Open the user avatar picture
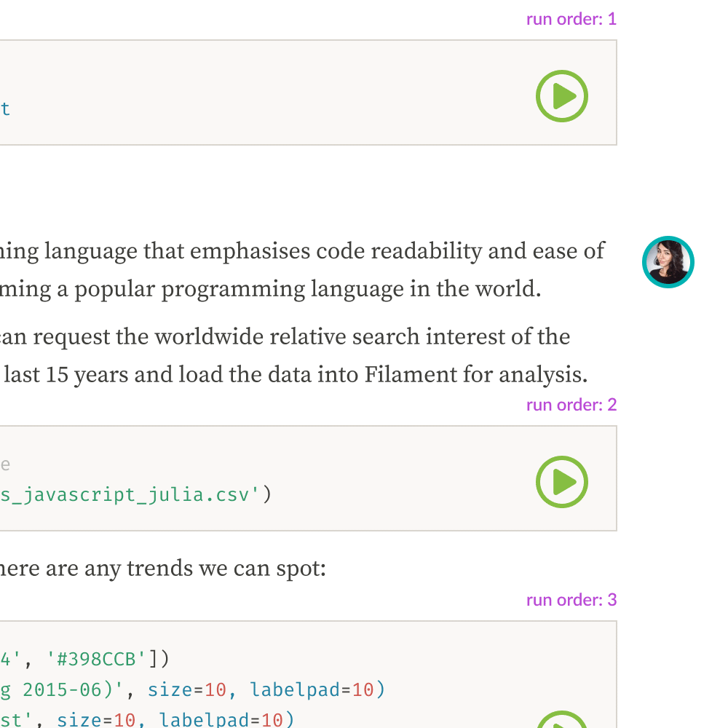728x728 pixels. click(x=668, y=262)
